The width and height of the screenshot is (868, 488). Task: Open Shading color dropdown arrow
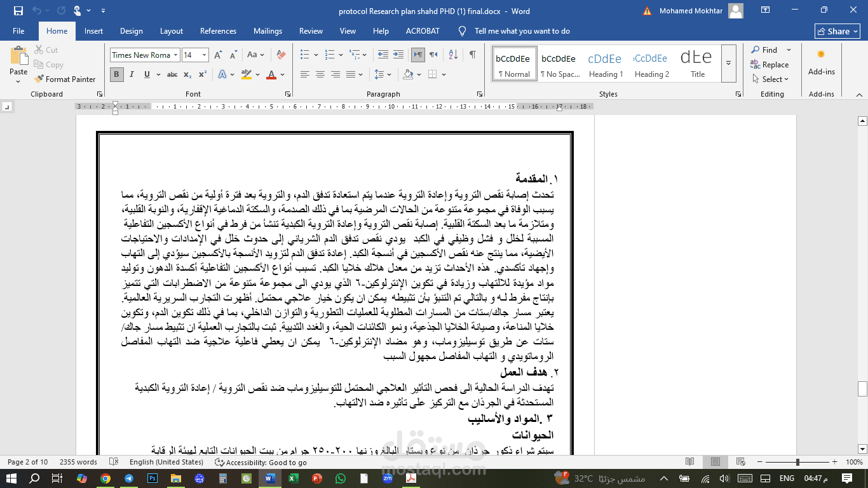[x=419, y=74]
